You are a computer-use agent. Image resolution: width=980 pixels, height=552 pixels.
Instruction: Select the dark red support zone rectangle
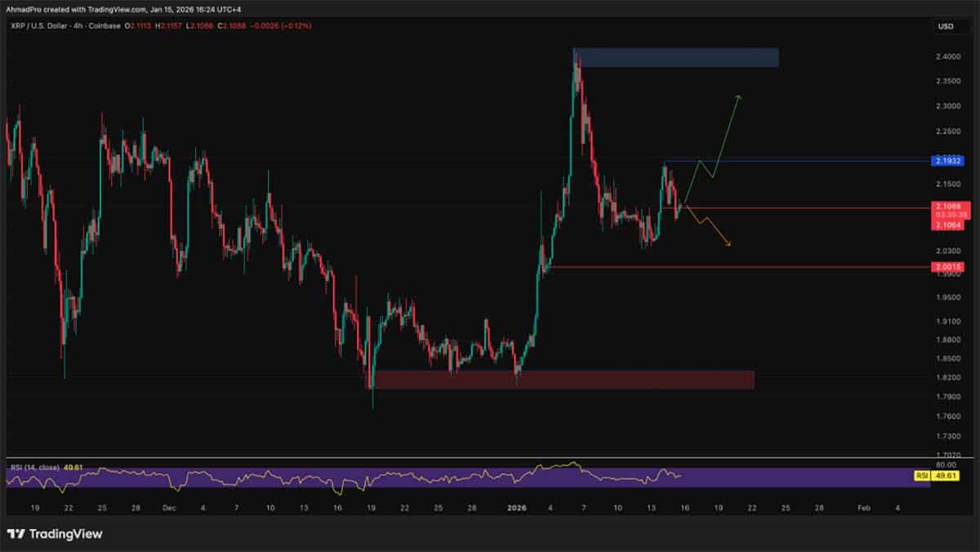pos(563,380)
